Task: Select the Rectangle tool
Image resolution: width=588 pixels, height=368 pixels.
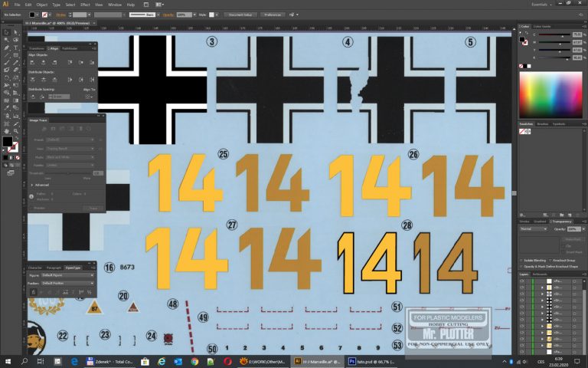Action: pyautogui.click(x=16, y=55)
